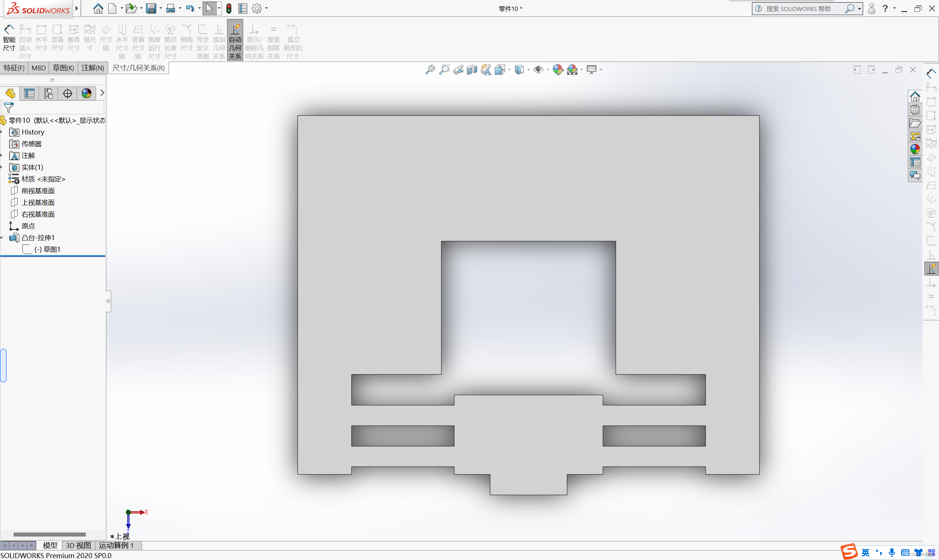The image size is (939, 560).
Task: Open the PropertyManager tab icon
Action: 29,93
